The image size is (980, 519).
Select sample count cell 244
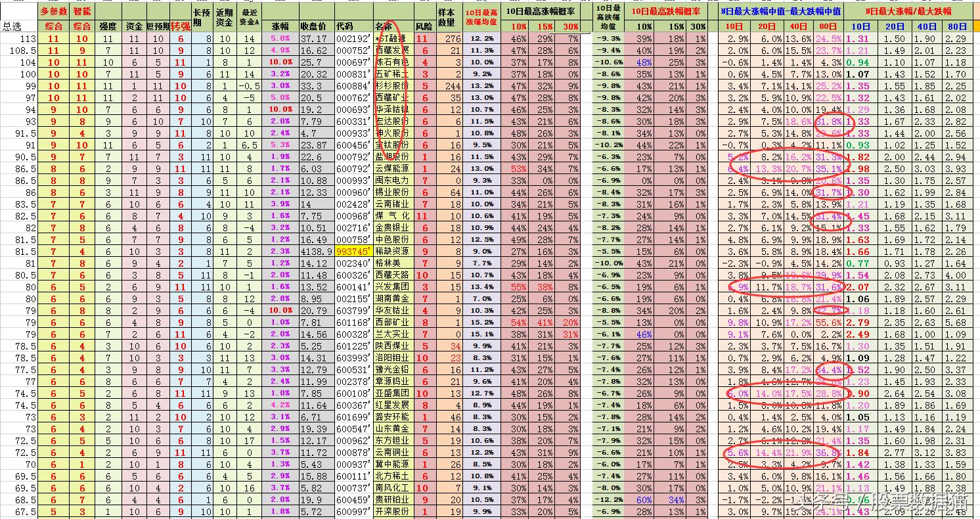pyautogui.click(x=453, y=86)
